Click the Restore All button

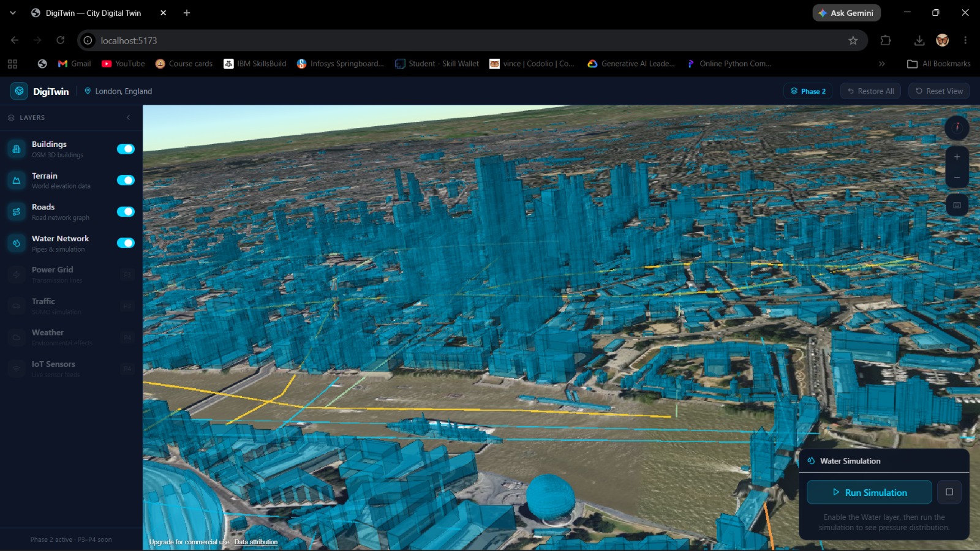click(x=870, y=91)
